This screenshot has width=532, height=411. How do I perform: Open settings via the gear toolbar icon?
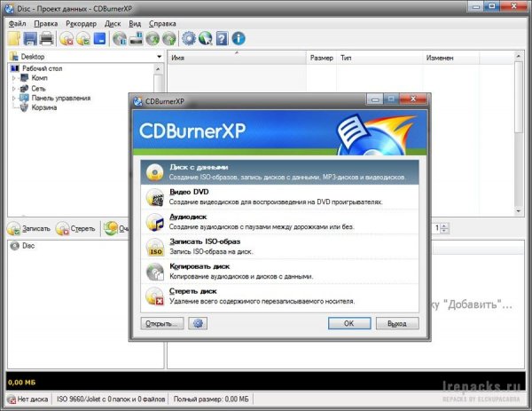pyautogui.click(x=189, y=38)
